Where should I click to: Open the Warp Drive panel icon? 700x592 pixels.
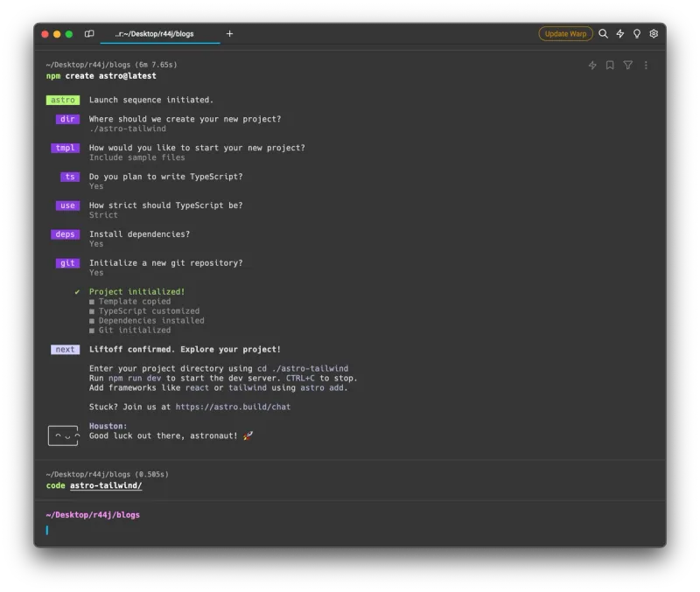pyautogui.click(x=89, y=34)
